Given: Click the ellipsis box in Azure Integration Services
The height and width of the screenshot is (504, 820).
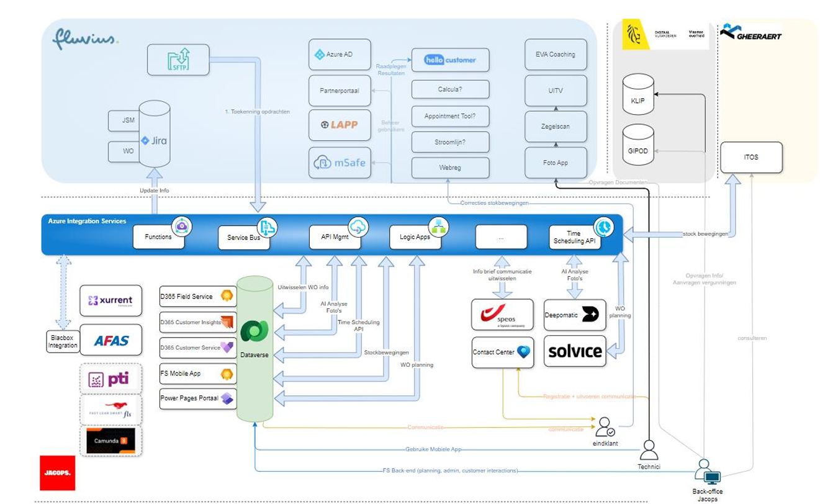Looking at the screenshot, I should coord(501,236).
